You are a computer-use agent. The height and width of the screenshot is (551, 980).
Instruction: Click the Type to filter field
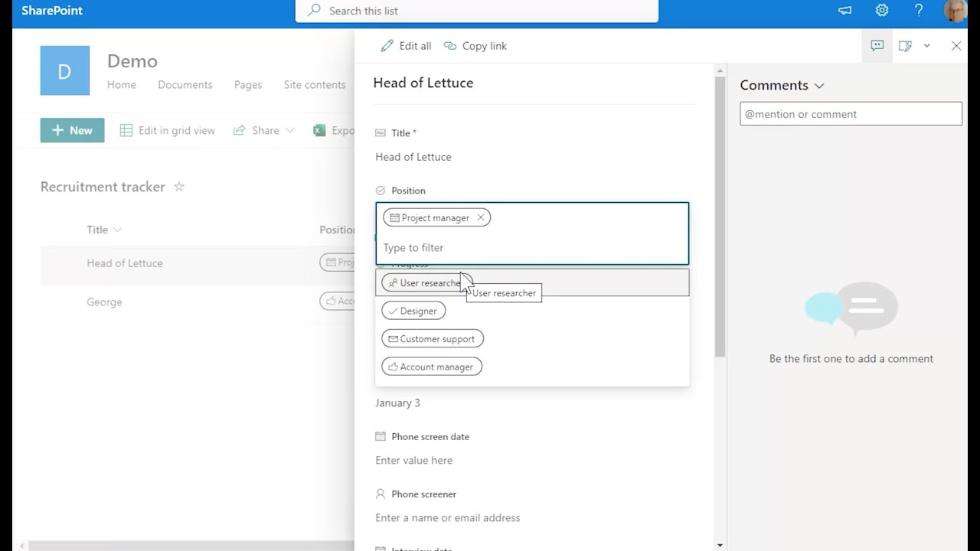click(x=532, y=248)
